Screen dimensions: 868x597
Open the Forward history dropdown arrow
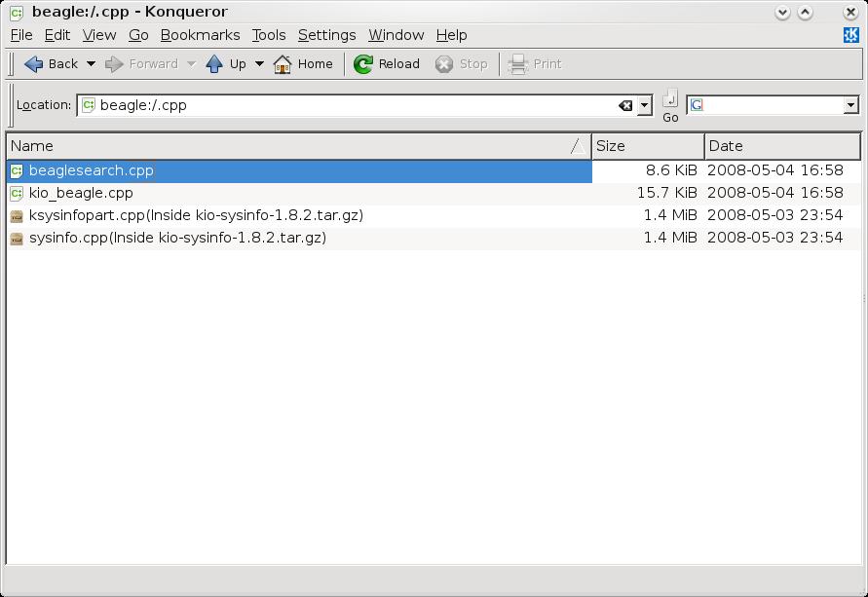(x=192, y=64)
